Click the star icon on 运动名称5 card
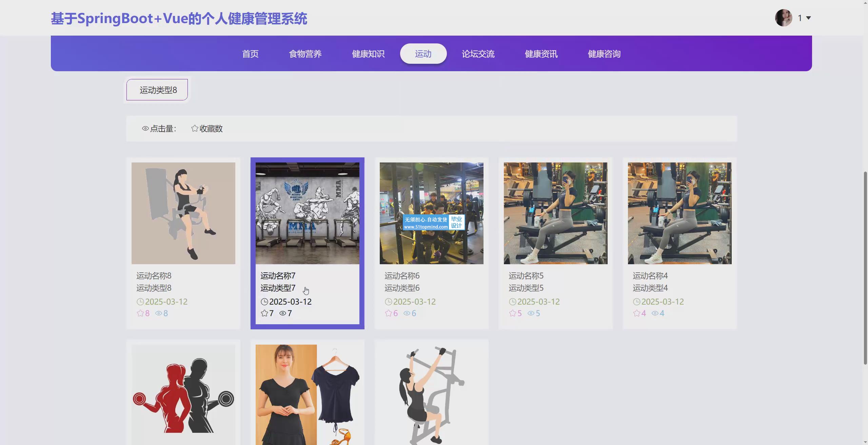The height and width of the screenshot is (445, 868). pyautogui.click(x=512, y=313)
